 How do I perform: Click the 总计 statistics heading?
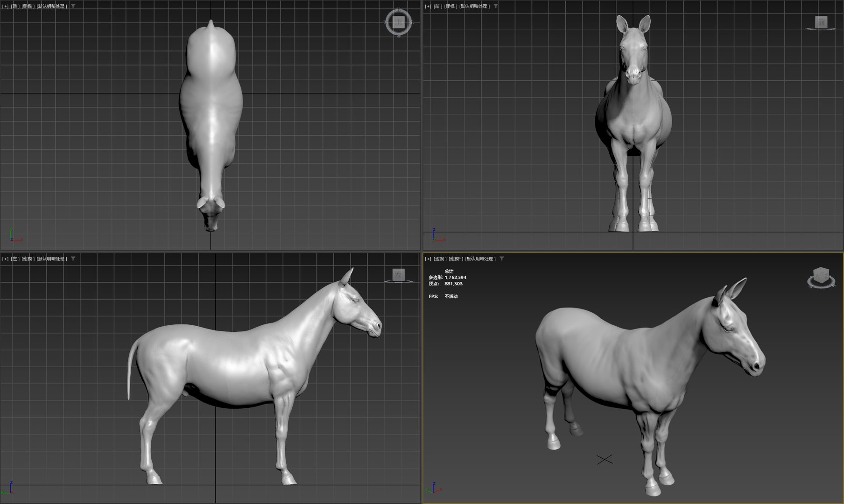point(449,271)
